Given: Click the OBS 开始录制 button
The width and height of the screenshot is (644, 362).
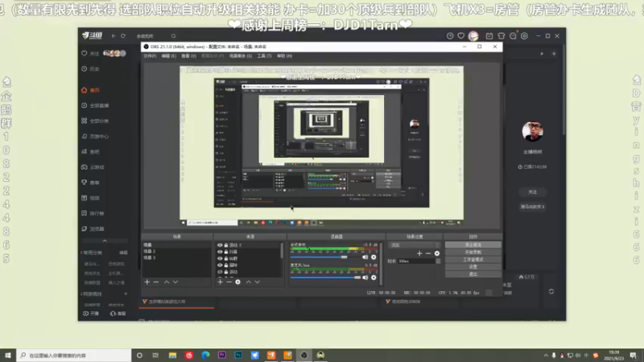Looking at the screenshot, I should pyautogui.click(x=473, y=252).
